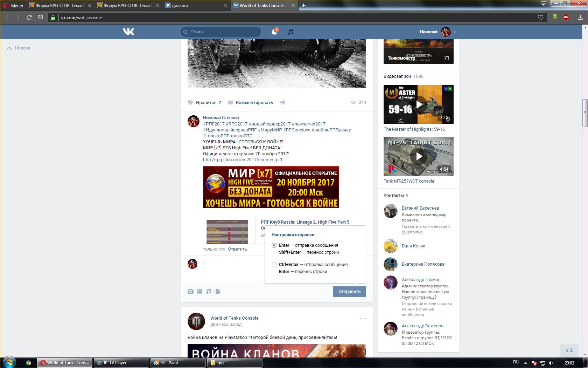Switch input language via RU indicator
The height and width of the screenshot is (368, 588).
pyautogui.click(x=516, y=362)
